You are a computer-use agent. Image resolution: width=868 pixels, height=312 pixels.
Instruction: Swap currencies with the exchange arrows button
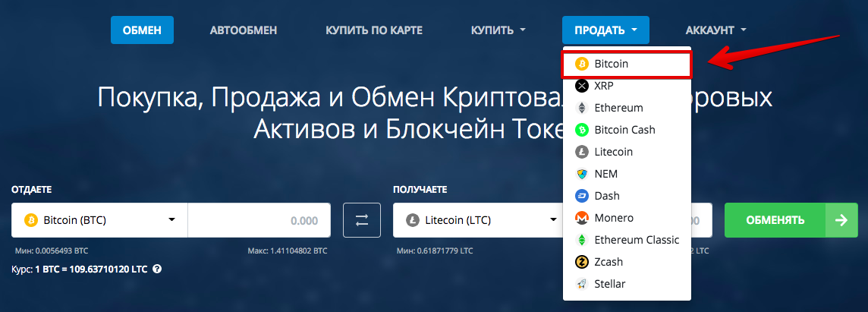tap(362, 220)
